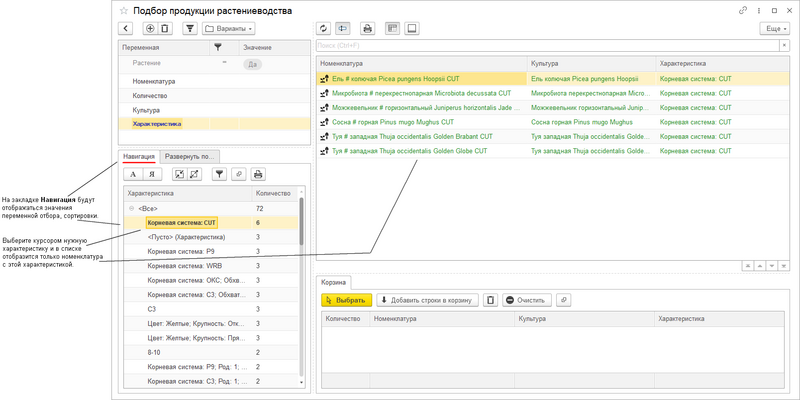Click the back arrow button
The image size is (800, 400).
(x=125, y=28)
